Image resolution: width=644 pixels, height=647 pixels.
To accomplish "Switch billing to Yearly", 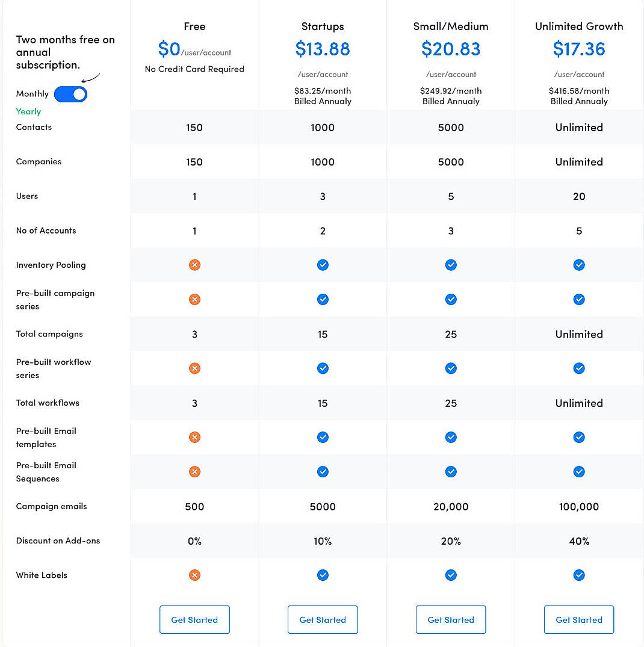I will pyautogui.click(x=28, y=111).
